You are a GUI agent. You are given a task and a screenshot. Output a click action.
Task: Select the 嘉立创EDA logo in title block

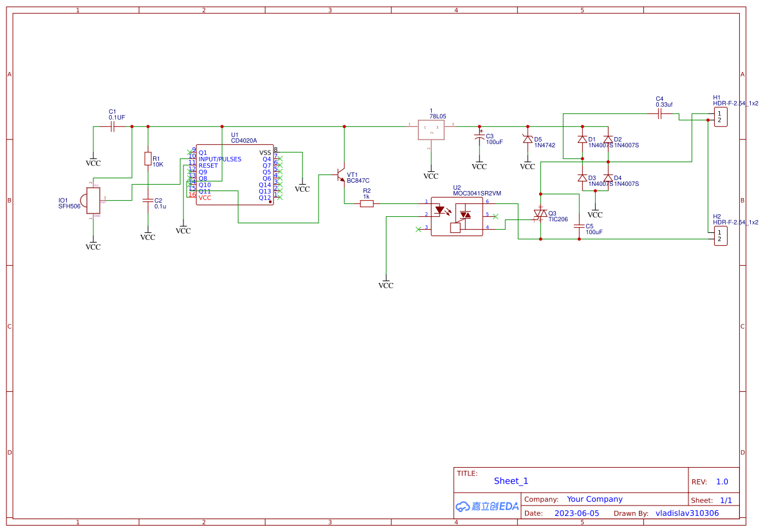487,506
